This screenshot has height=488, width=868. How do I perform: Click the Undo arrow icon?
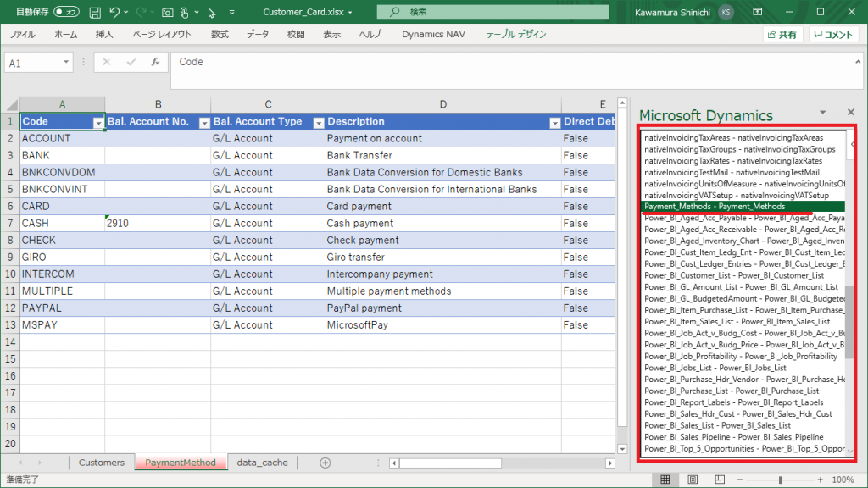(x=114, y=12)
